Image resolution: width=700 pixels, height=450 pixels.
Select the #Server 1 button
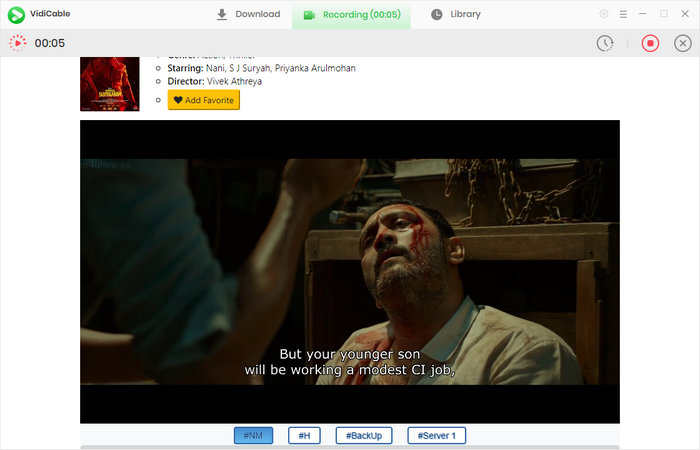click(x=437, y=435)
